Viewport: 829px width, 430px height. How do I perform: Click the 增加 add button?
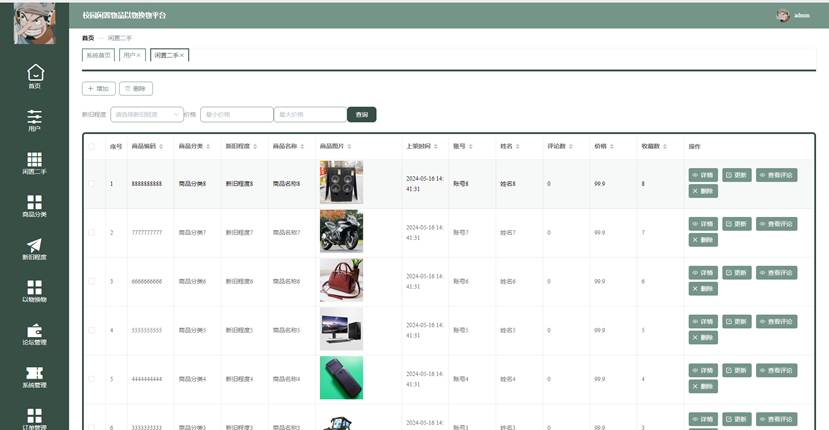pos(99,88)
